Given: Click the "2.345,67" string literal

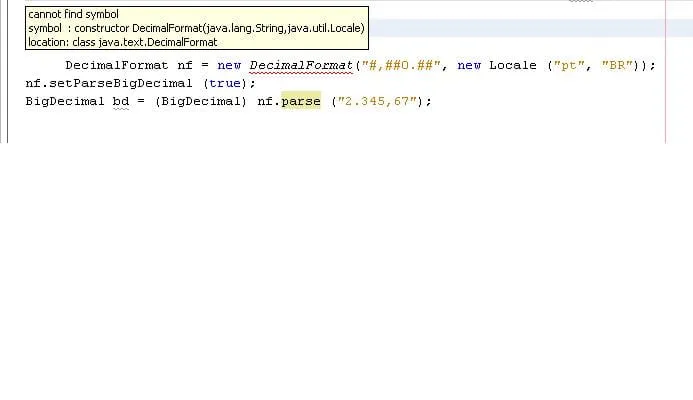Looking at the screenshot, I should 377,101.
